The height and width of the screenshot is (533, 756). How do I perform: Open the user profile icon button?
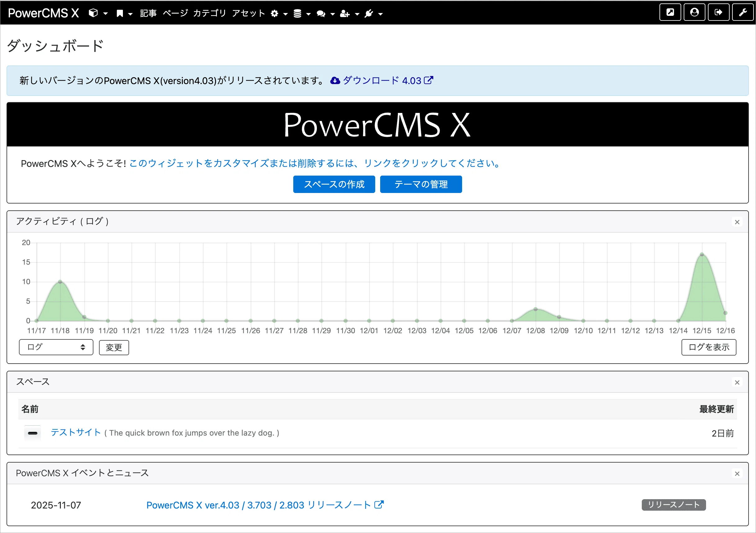(x=695, y=12)
